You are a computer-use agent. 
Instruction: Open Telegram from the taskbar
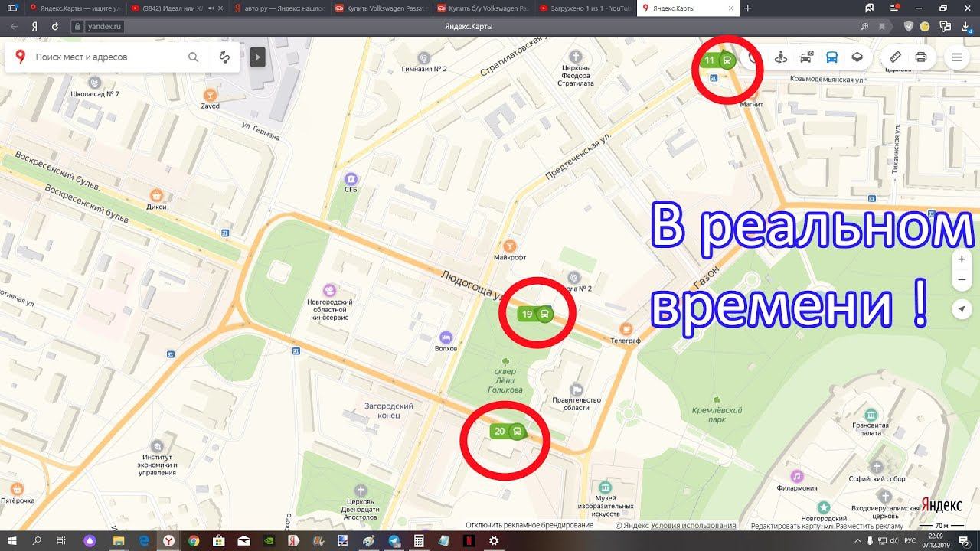coord(394,541)
